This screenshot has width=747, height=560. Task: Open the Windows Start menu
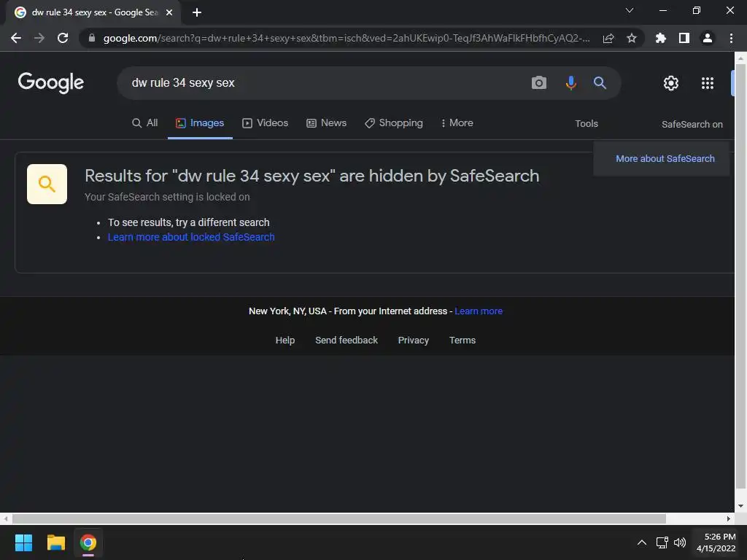23,542
